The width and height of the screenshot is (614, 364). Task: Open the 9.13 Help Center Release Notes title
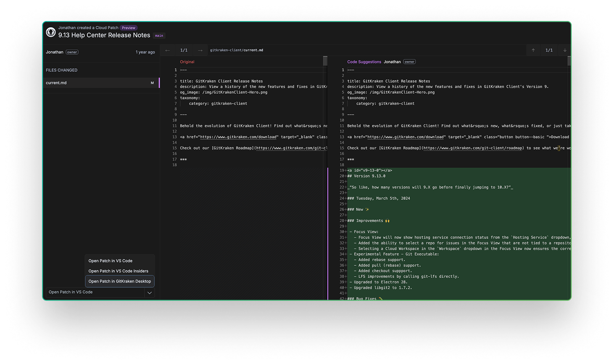click(104, 35)
